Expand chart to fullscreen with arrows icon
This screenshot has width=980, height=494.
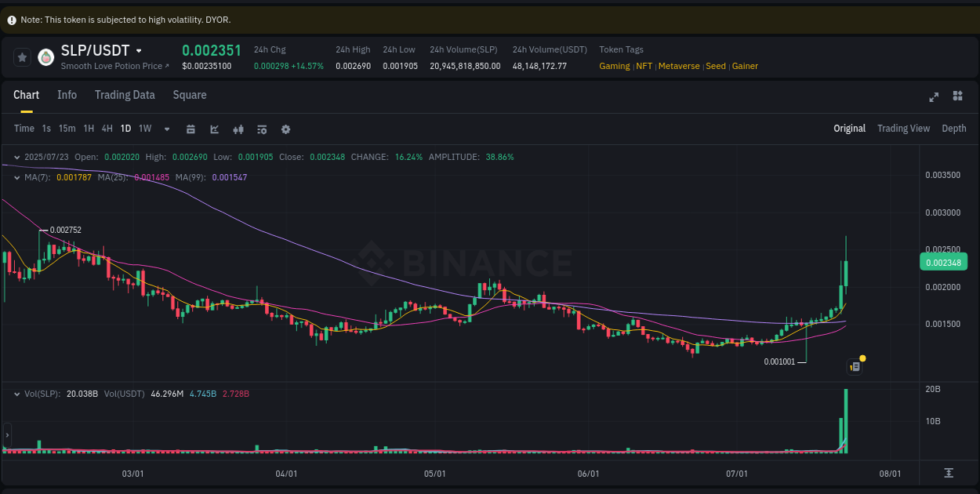click(934, 97)
